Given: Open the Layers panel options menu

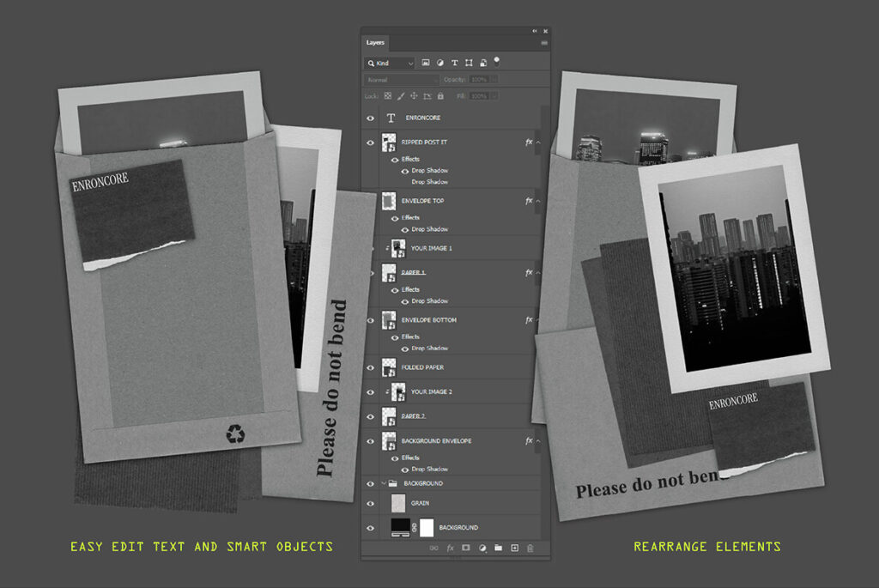Looking at the screenshot, I should [543, 42].
